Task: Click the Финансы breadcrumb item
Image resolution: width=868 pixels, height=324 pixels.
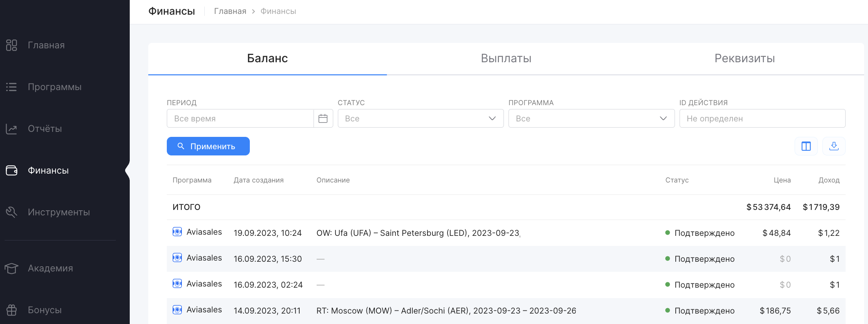Action: coord(278,11)
